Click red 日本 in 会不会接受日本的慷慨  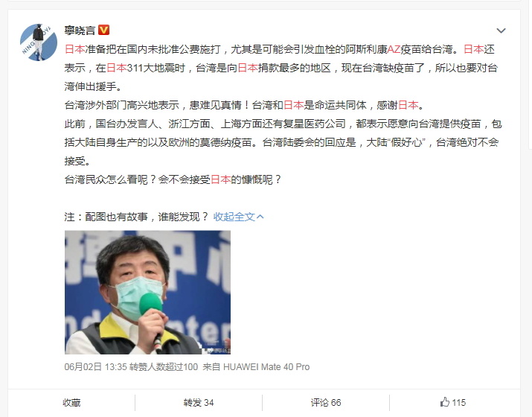(220, 179)
